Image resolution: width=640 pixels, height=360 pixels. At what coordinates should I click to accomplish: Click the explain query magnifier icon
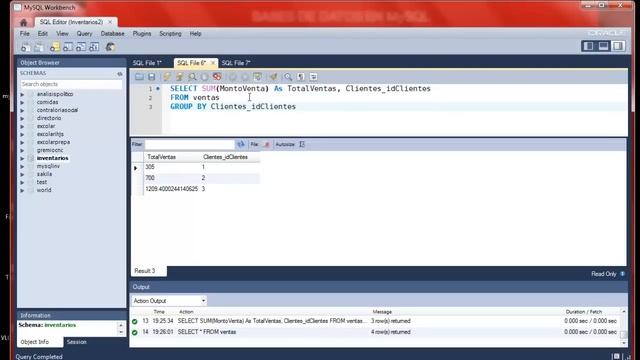[x=192, y=77]
